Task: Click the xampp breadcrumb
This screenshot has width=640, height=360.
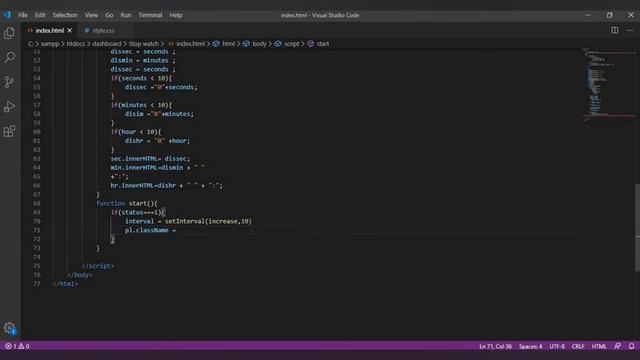Action: coord(50,44)
